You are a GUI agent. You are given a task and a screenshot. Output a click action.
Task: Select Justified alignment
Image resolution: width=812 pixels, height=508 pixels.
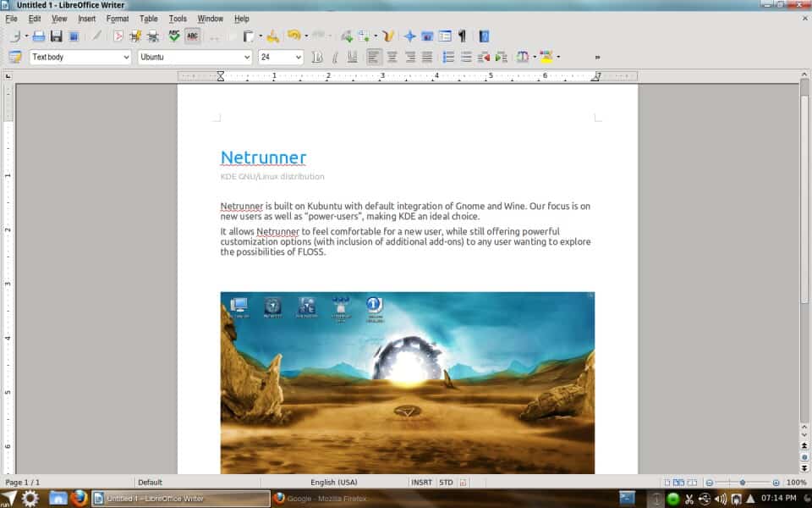(x=426, y=57)
